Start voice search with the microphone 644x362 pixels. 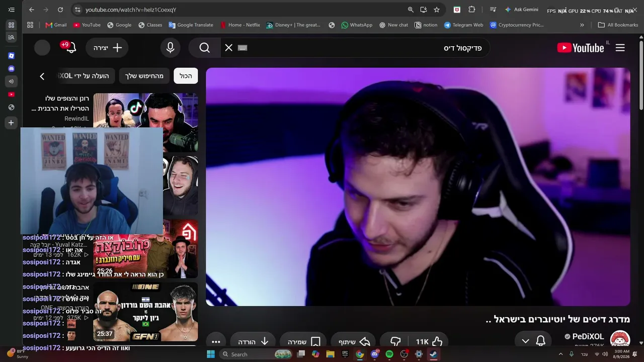171,47
